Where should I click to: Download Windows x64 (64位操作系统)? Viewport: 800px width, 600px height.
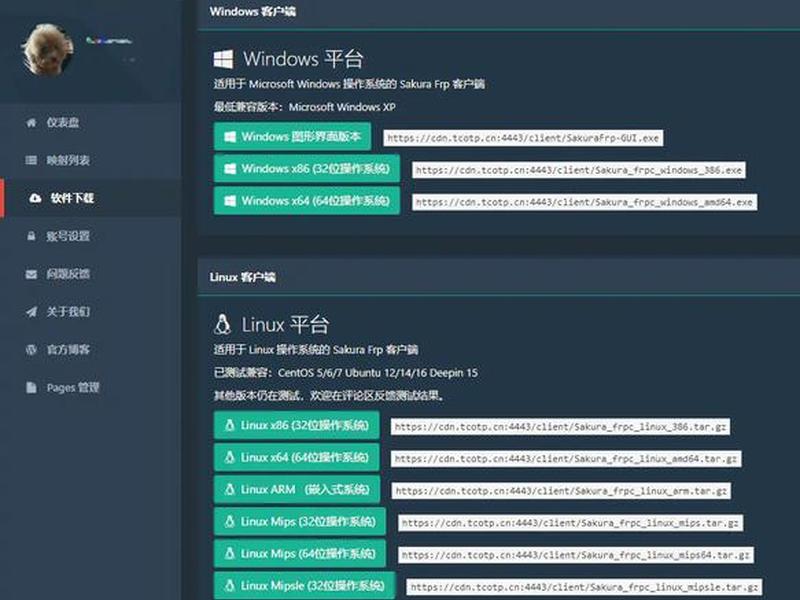coord(307,201)
